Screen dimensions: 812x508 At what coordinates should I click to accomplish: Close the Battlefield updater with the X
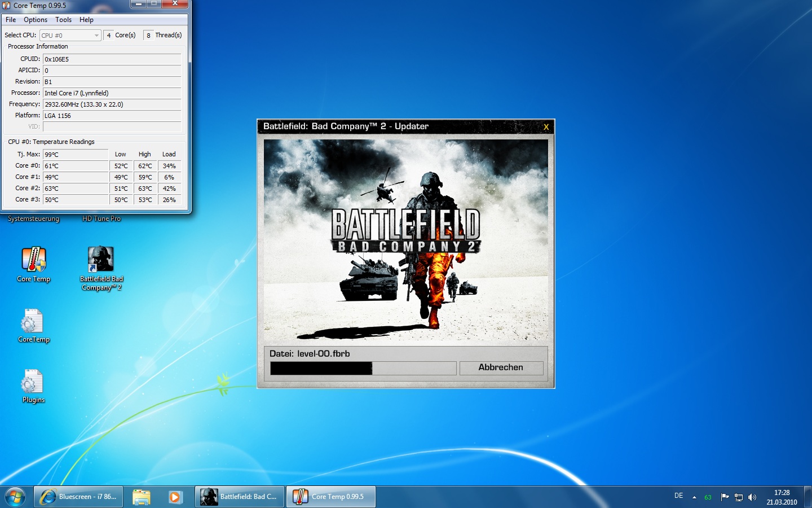coord(546,127)
